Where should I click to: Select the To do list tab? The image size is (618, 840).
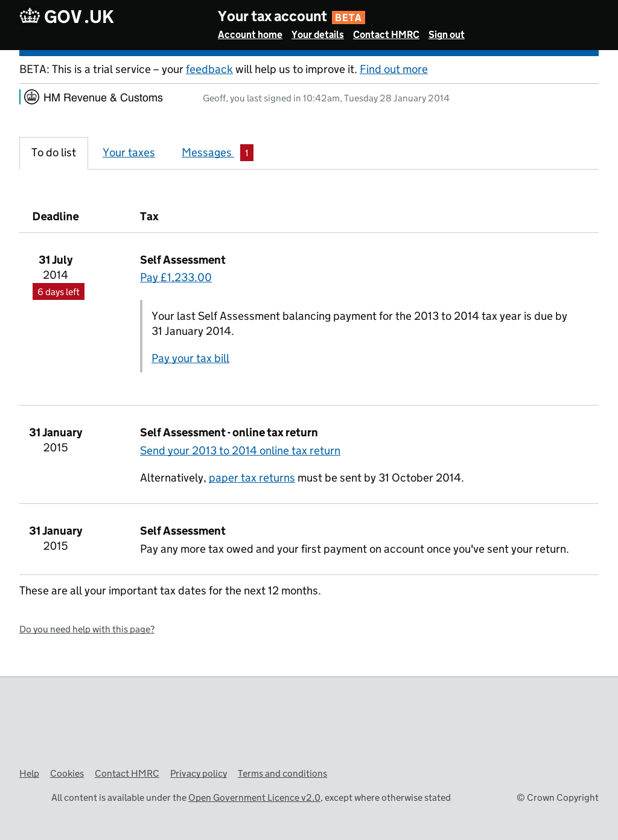point(54,153)
